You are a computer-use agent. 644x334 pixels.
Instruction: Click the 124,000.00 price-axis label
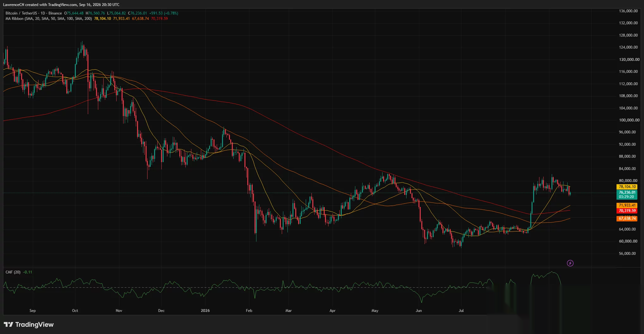[x=628, y=47]
